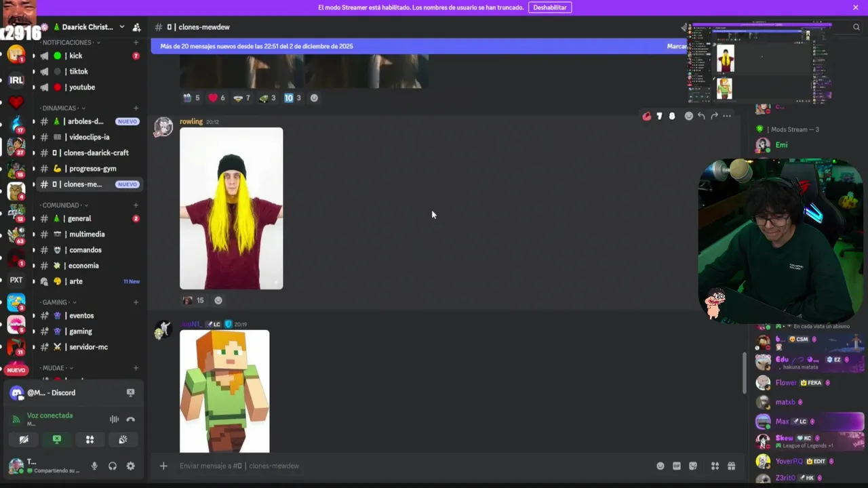Collapse the DINAMICAS category
The width and height of the screenshot is (868, 488).
(x=62, y=108)
